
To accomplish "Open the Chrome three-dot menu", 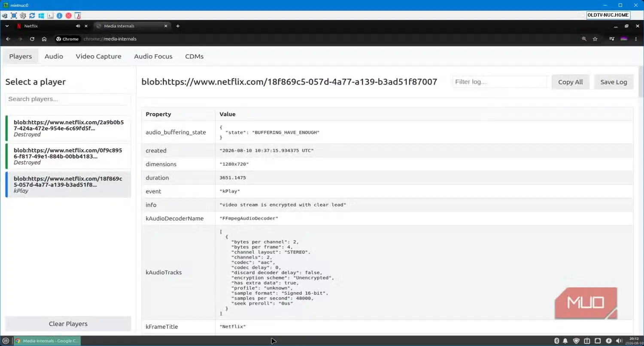I will click(x=636, y=39).
